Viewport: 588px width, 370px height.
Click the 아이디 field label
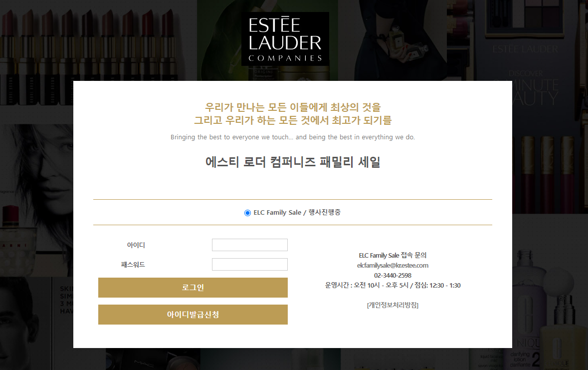[x=136, y=245]
